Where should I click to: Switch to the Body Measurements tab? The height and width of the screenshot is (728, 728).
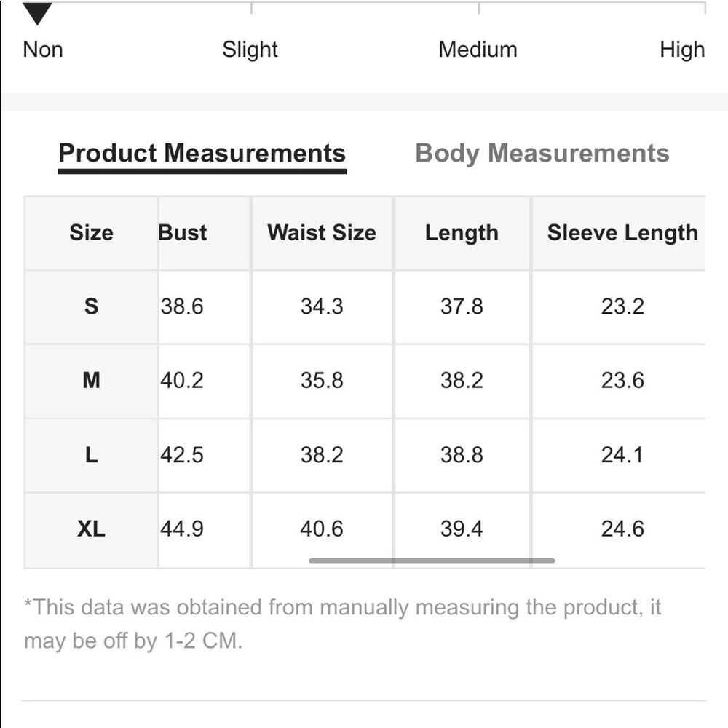click(x=542, y=154)
